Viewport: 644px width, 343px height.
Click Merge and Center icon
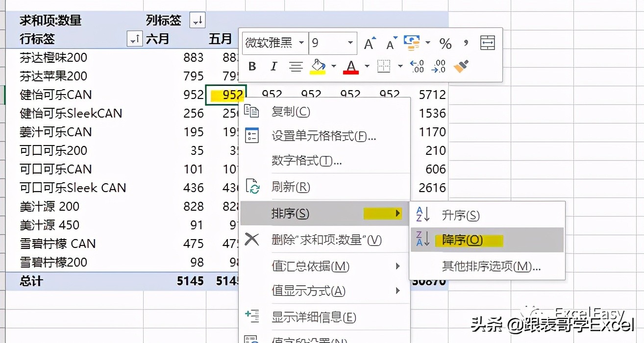coord(487,43)
